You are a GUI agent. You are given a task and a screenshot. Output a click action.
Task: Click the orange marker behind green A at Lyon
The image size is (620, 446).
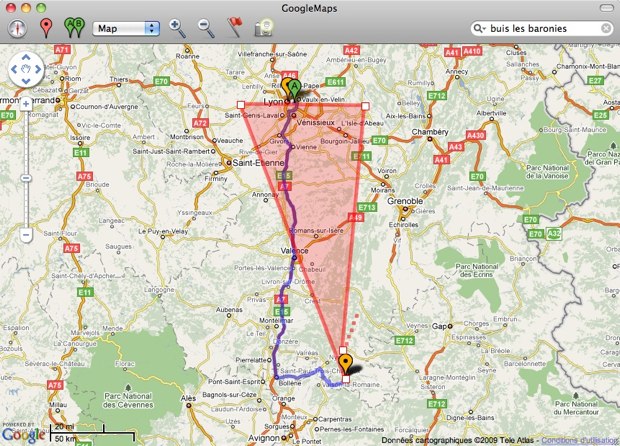point(285,85)
